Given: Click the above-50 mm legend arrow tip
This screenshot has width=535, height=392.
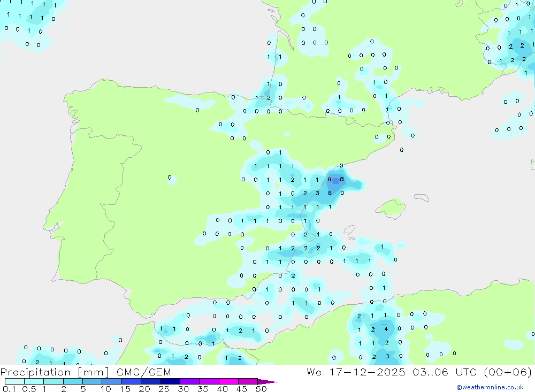Looking at the screenshot, I should click(267, 381).
